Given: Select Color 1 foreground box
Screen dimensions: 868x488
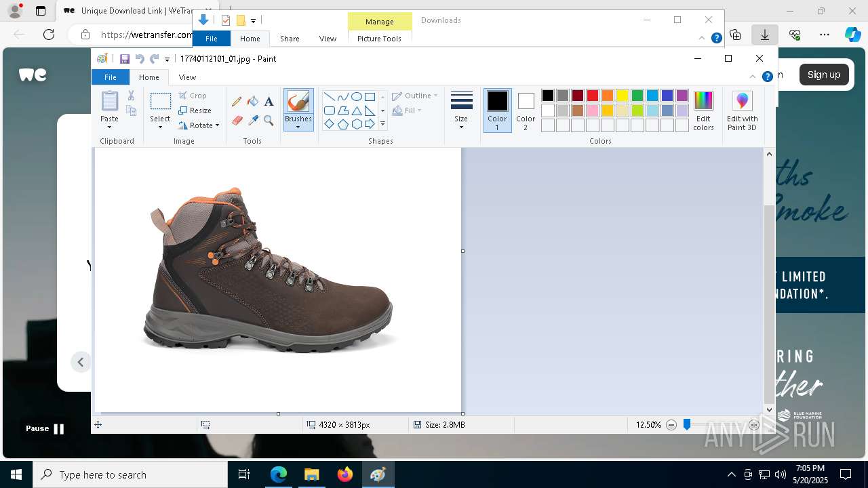Looking at the screenshot, I should tap(497, 110).
